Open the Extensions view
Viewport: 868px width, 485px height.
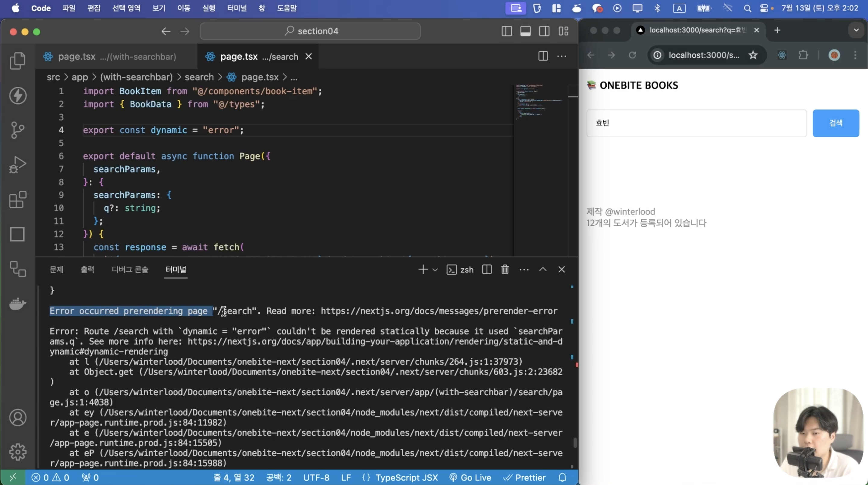[17, 199]
